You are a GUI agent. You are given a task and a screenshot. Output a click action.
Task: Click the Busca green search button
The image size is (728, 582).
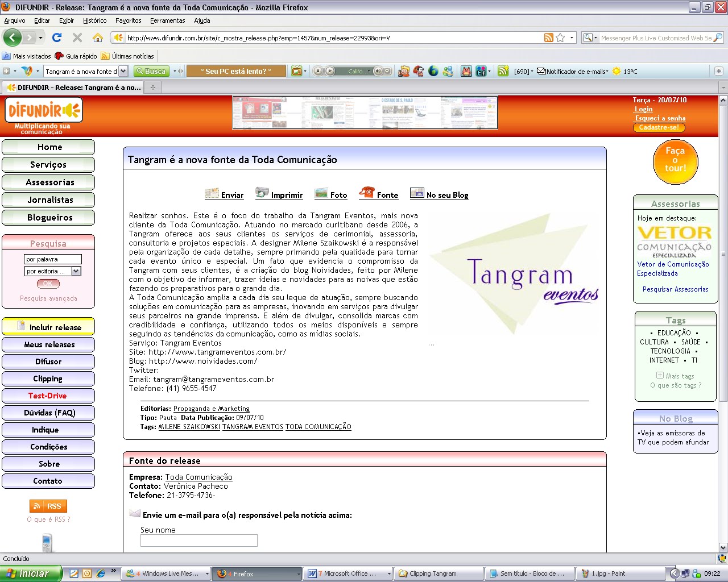pos(151,71)
